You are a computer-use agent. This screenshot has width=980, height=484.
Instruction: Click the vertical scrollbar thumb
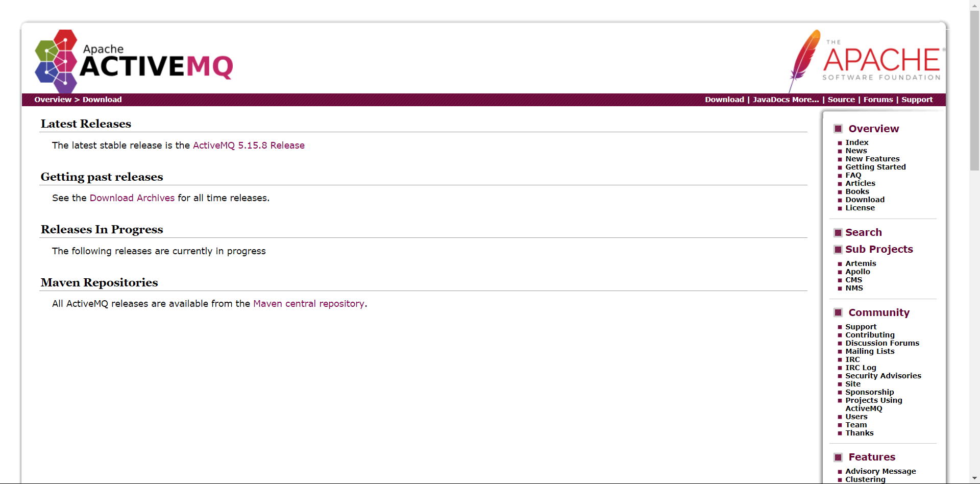(x=975, y=90)
